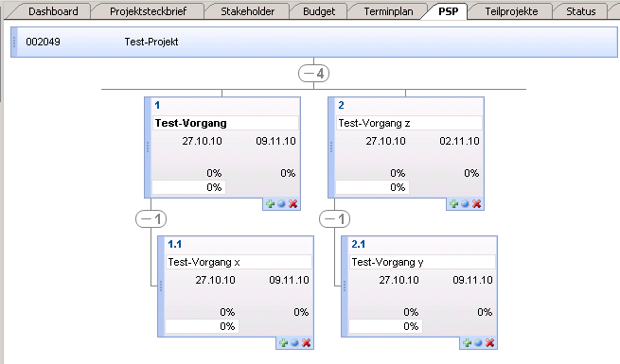Click the blue sphere icon on box 1
Image resolution: width=620 pixels, height=364 pixels.
click(x=281, y=203)
